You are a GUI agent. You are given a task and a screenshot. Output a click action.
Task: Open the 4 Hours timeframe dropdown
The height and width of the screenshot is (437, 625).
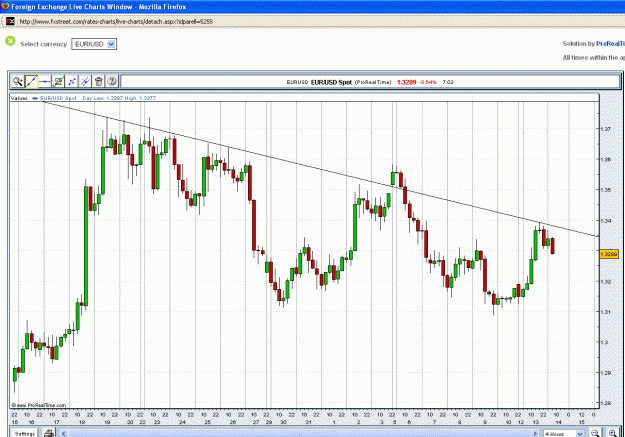[564, 433]
